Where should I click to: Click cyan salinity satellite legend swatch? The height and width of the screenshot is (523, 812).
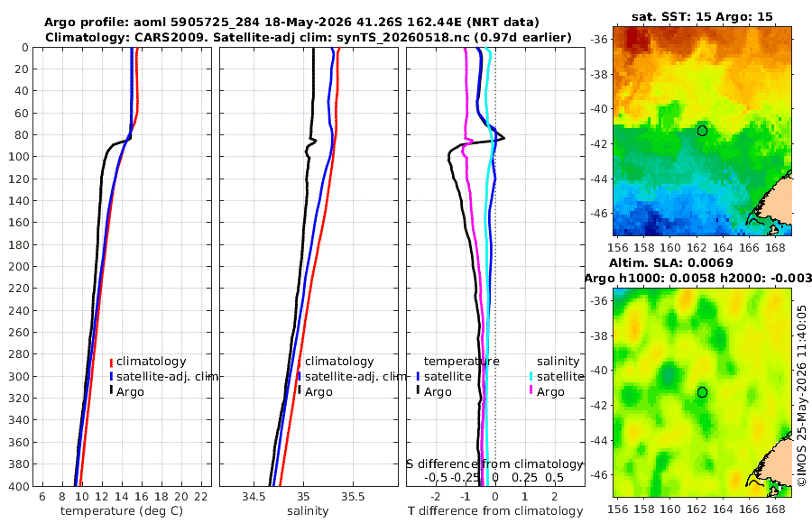pyautogui.click(x=531, y=376)
